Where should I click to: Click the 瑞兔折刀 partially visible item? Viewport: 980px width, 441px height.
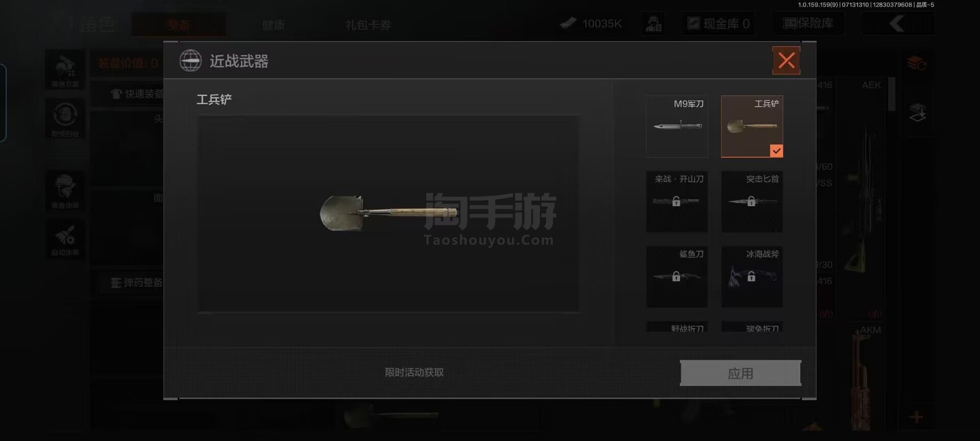752,327
